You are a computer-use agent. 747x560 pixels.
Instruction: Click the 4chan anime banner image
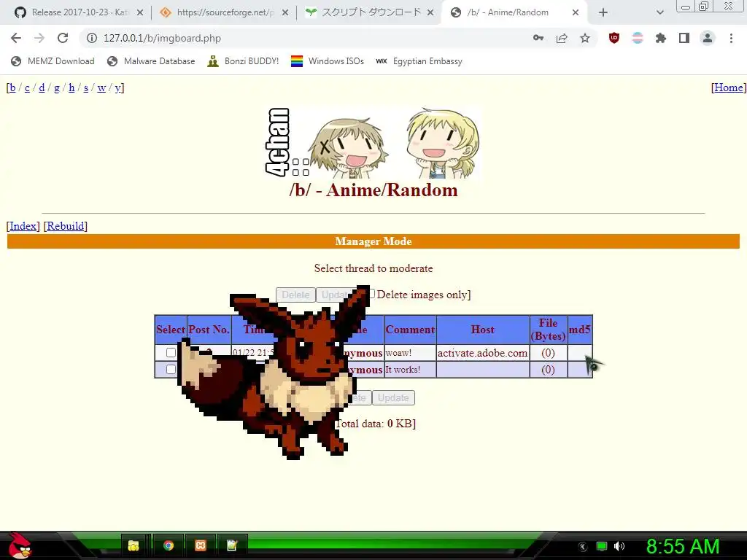[x=373, y=143]
